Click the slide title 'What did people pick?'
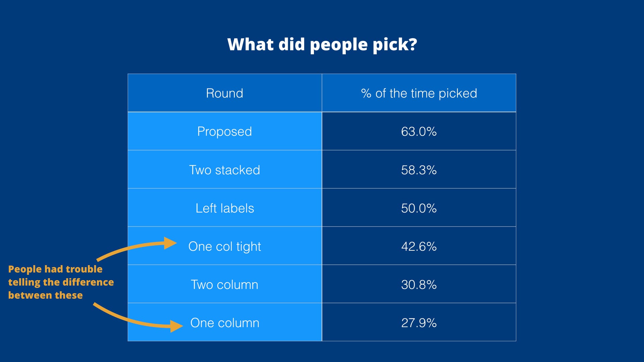Viewport: 644px width, 362px height. (322, 44)
